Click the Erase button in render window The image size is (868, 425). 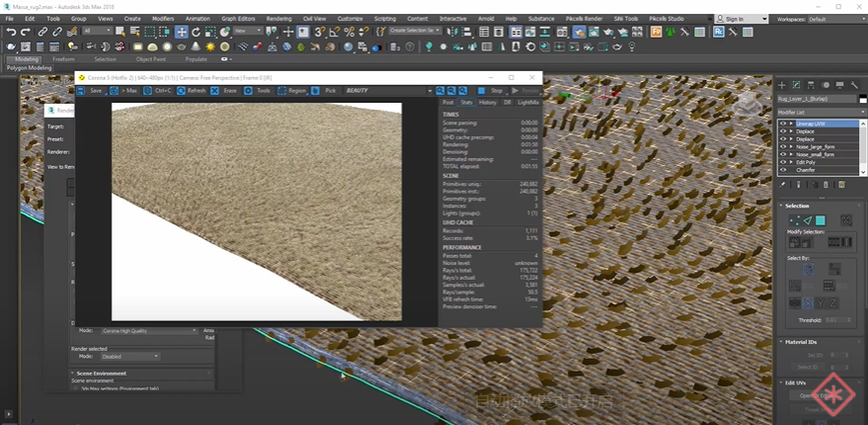[224, 90]
